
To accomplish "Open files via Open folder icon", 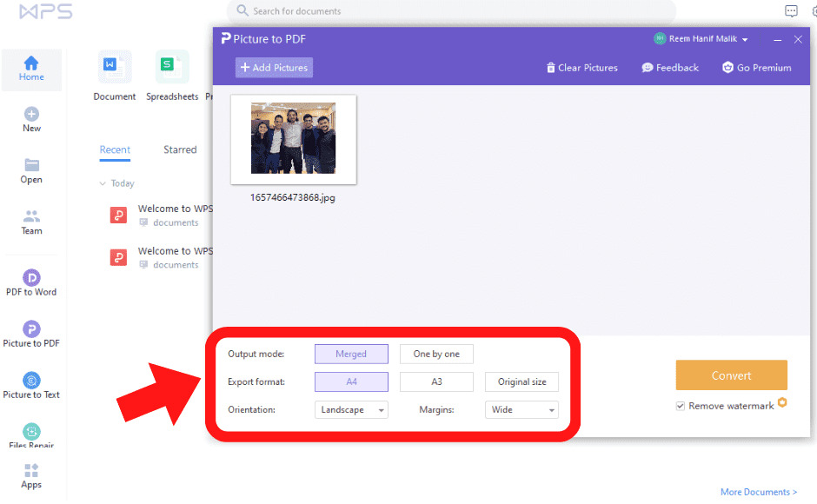I will [x=31, y=165].
